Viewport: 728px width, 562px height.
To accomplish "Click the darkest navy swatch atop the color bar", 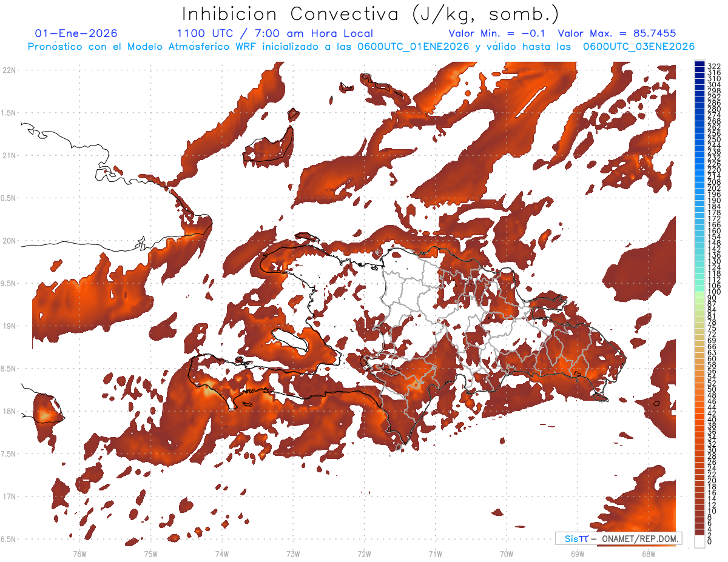I will [700, 64].
